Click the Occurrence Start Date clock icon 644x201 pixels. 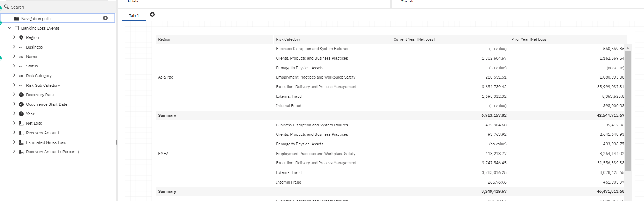[x=21, y=104]
